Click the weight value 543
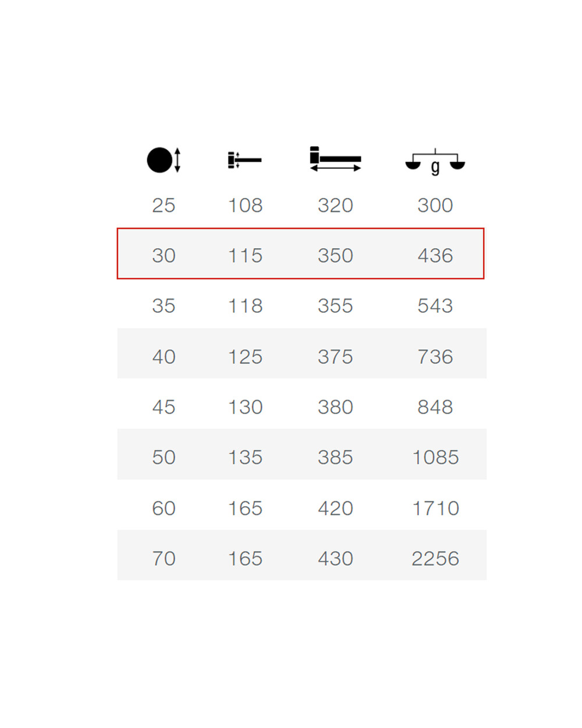The width and height of the screenshot is (582, 728). 435,306
